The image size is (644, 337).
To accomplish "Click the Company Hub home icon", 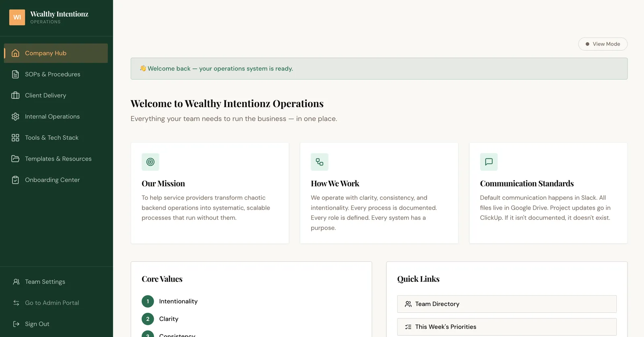I will 15,53.
